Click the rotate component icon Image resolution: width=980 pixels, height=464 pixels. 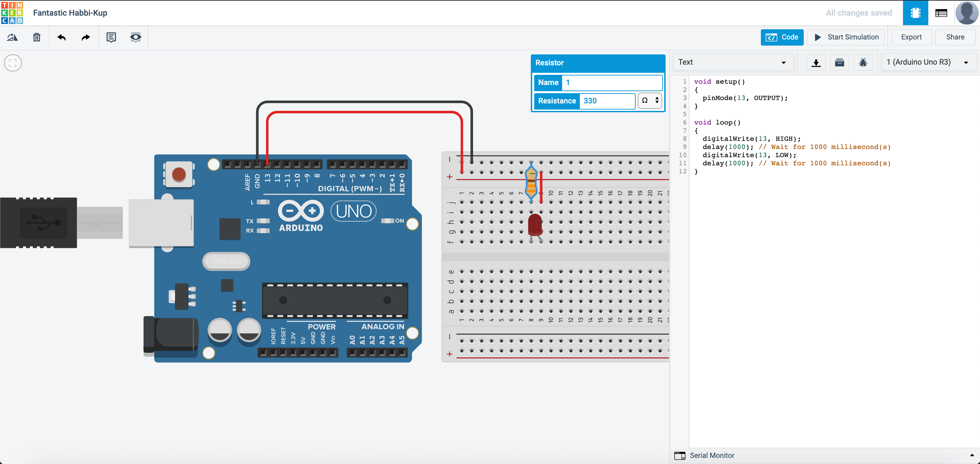click(12, 37)
